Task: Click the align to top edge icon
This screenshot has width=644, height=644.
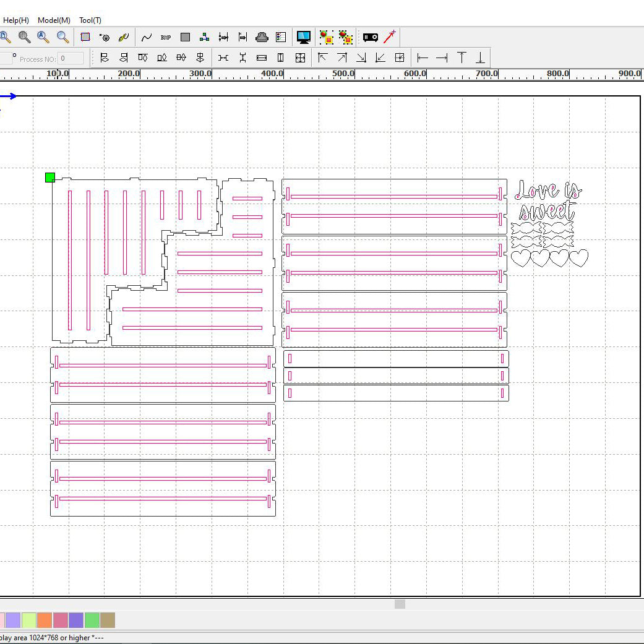Action: (462, 58)
